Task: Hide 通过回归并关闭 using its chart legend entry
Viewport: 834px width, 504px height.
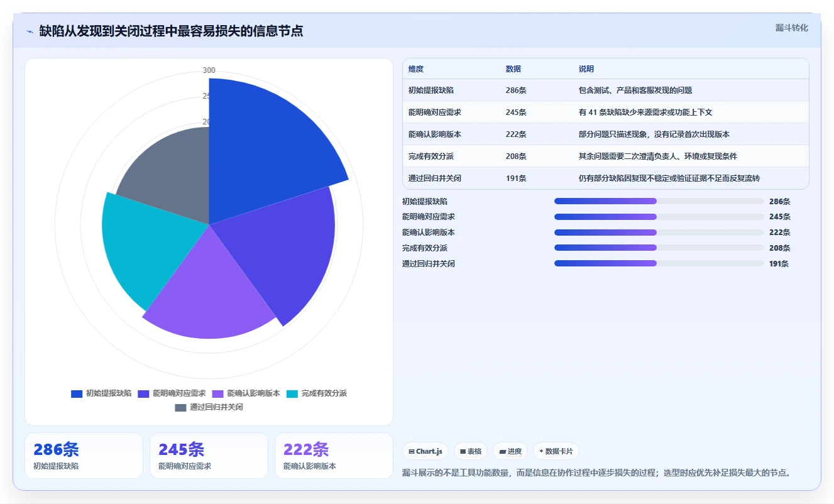Action: pyautogui.click(x=209, y=407)
